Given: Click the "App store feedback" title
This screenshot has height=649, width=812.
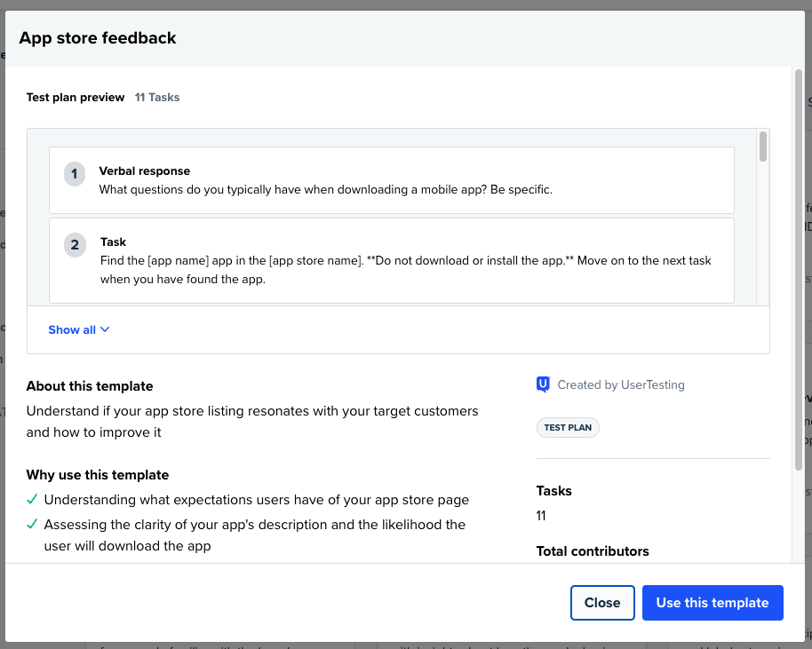Looking at the screenshot, I should pyautogui.click(x=98, y=38).
